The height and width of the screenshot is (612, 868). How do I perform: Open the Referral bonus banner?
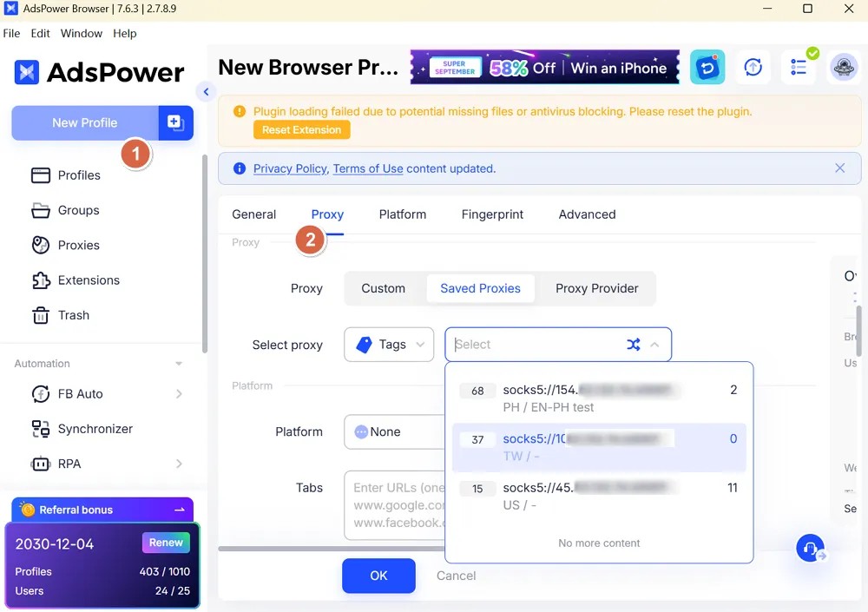pyautogui.click(x=102, y=510)
